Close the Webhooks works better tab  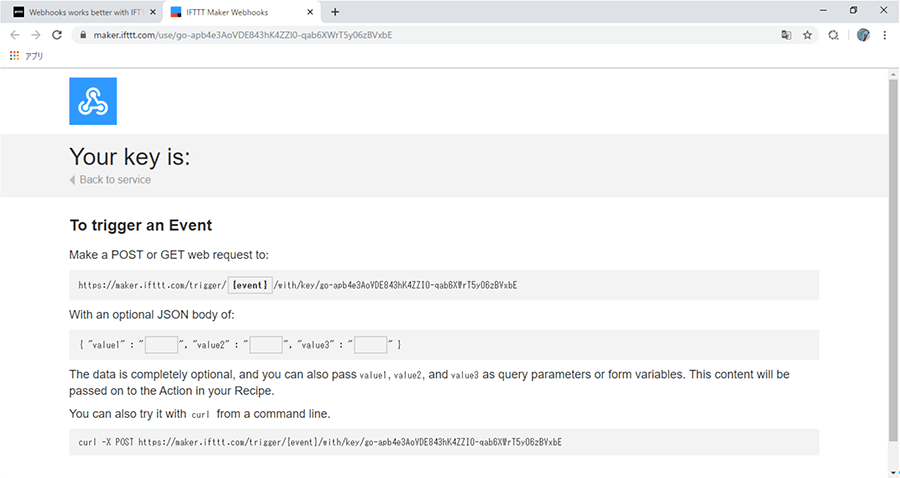[153, 11]
